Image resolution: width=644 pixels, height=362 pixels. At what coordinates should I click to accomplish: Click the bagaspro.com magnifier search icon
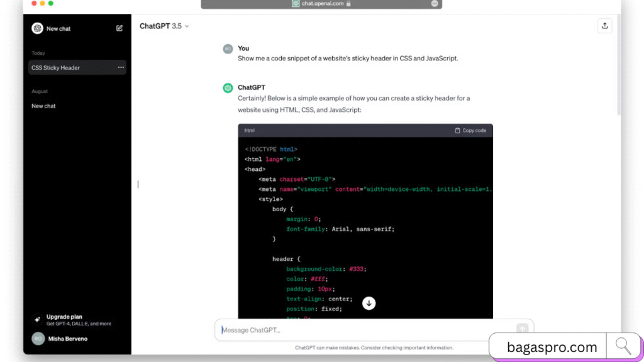click(623, 346)
